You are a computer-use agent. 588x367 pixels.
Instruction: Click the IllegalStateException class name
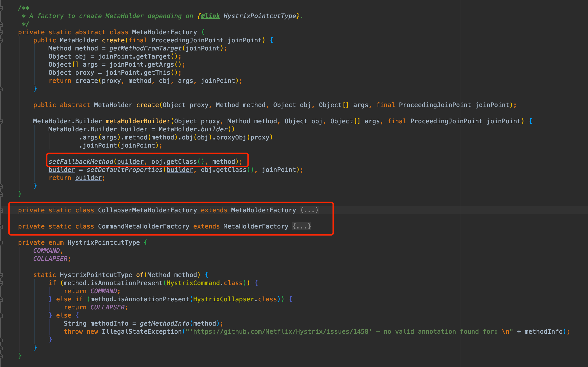tap(142, 332)
